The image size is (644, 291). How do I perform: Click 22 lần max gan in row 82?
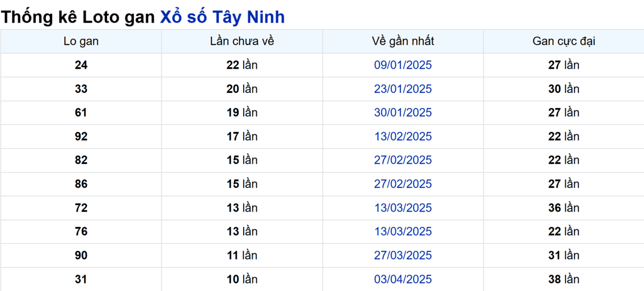(563, 160)
